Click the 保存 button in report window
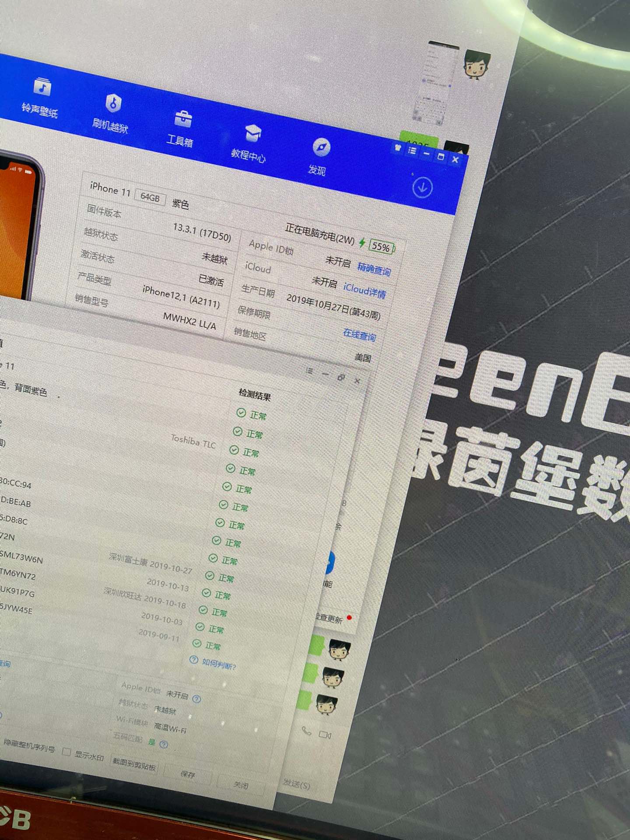 click(188, 774)
